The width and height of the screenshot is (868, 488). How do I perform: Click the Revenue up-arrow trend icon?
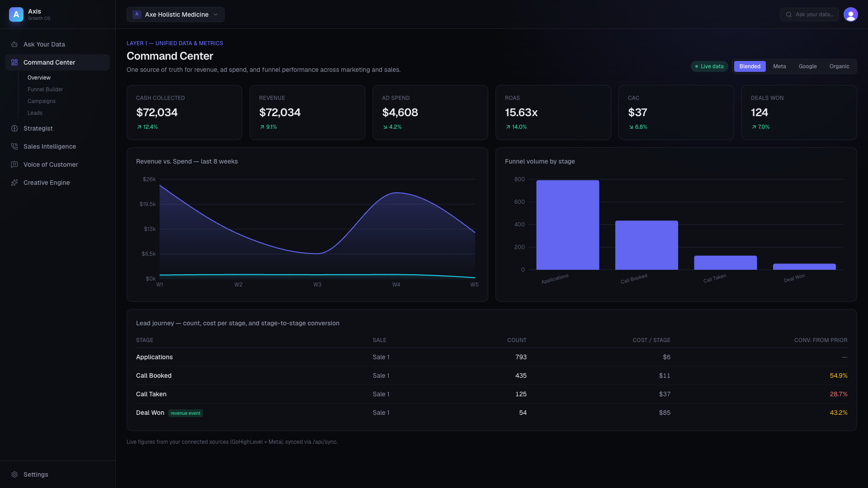tap(262, 127)
